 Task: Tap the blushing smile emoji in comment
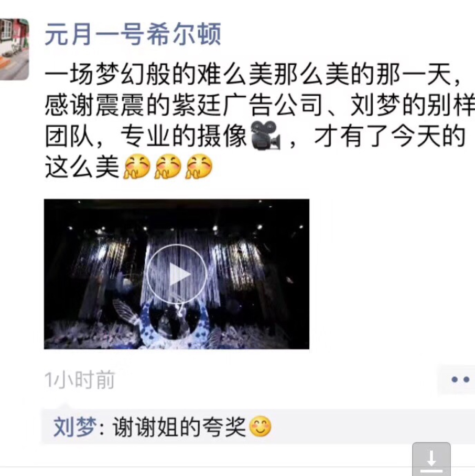[260, 427]
